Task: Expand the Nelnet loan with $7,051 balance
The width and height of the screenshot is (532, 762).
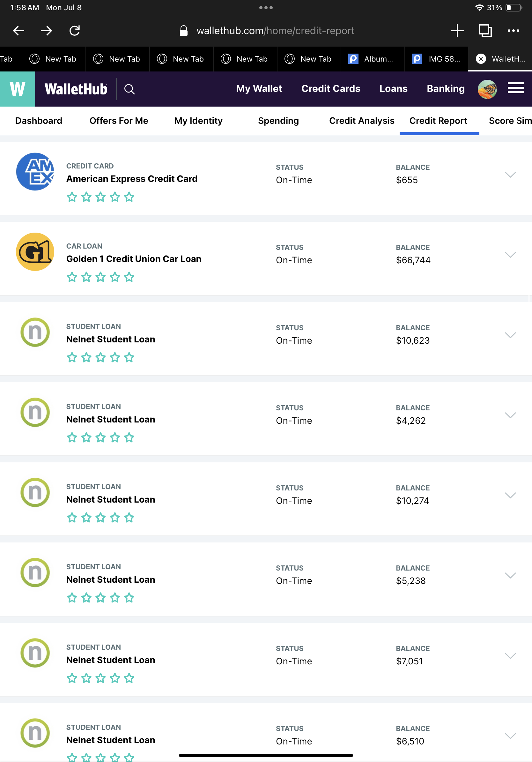Action: coord(510,655)
